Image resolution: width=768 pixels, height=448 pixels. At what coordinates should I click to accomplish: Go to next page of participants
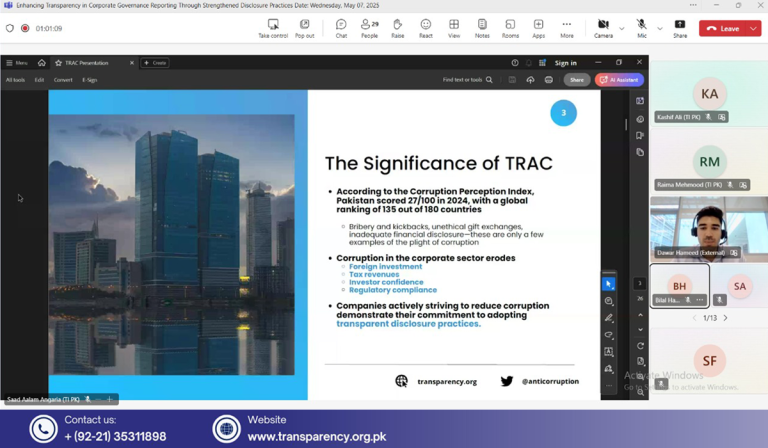click(726, 318)
